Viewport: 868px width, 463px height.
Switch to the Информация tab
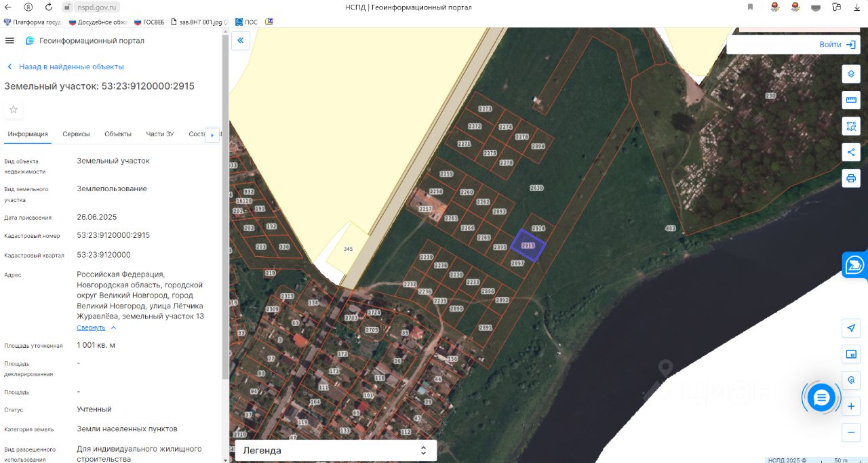(28, 134)
